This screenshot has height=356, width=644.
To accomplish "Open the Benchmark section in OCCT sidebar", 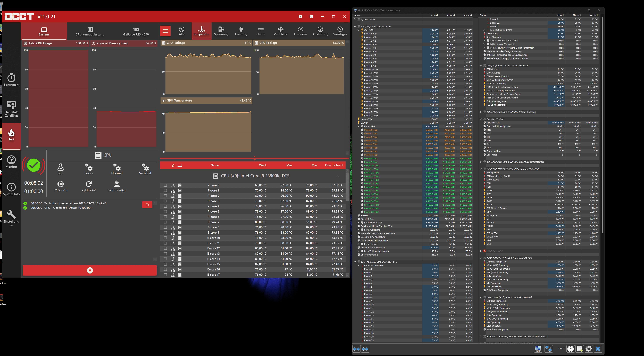I will pyautogui.click(x=11, y=80).
